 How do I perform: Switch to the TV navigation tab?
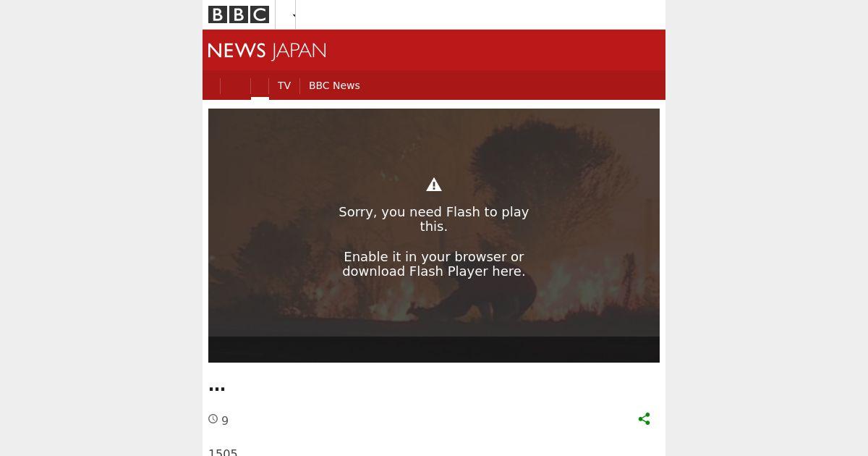284,85
